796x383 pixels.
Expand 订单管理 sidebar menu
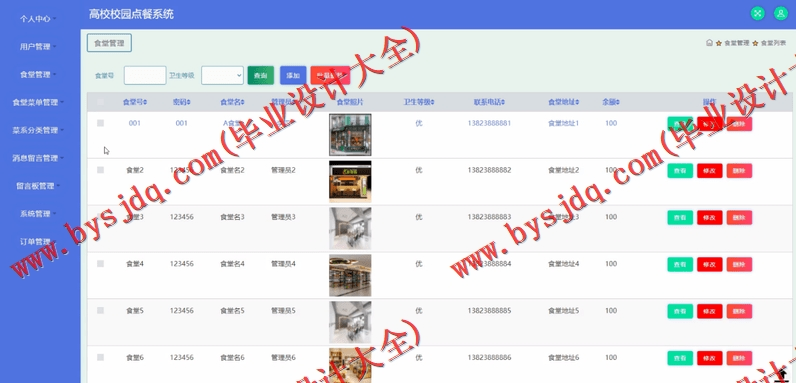37,241
